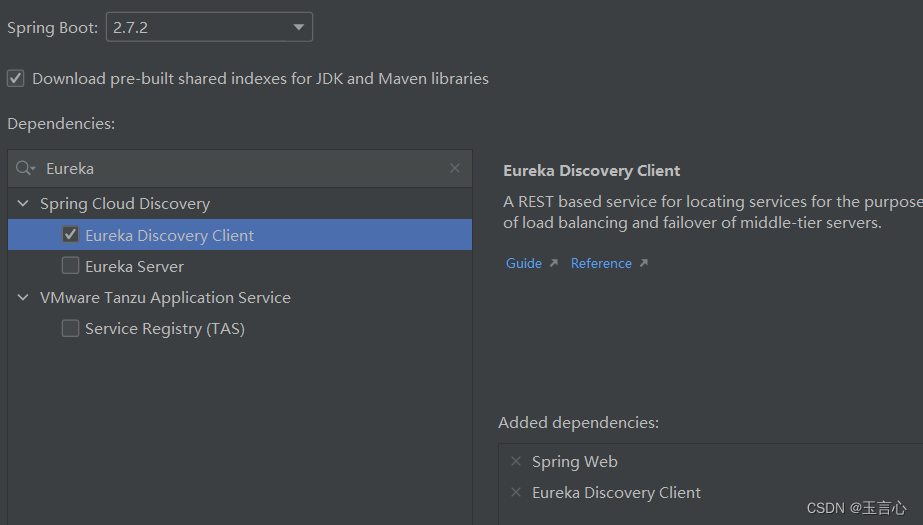This screenshot has width=923, height=525.
Task: Select Spring Web in added dependencies list
Action: (575, 462)
